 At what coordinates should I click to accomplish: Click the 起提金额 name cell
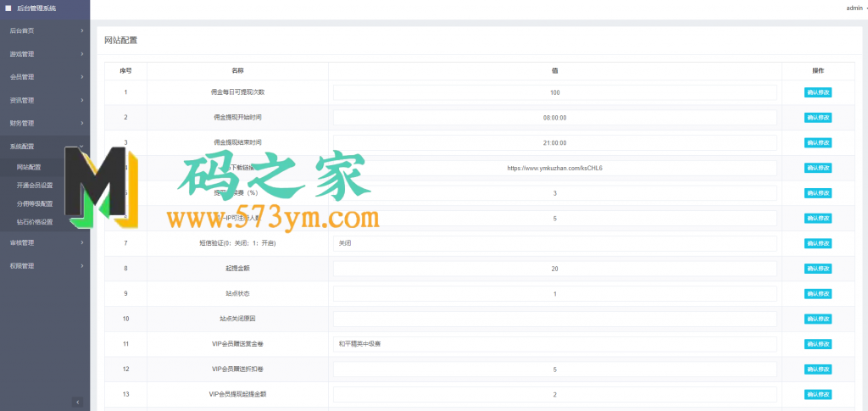click(x=237, y=269)
